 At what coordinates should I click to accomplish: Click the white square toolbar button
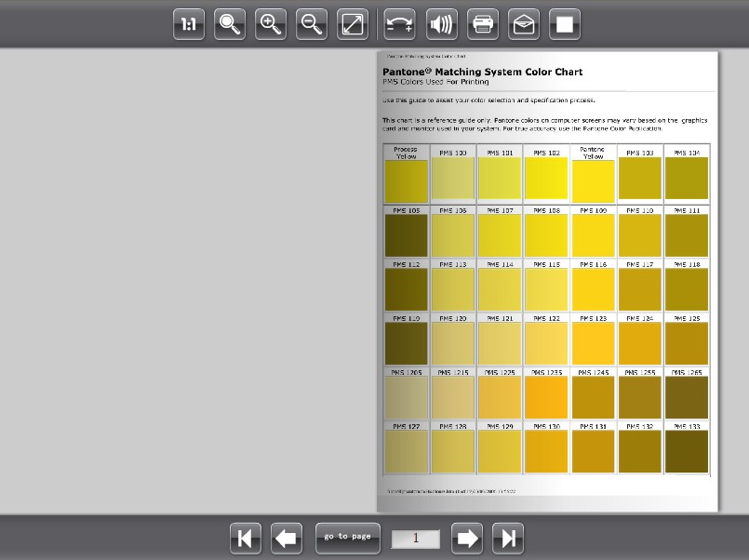[x=565, y=24]
